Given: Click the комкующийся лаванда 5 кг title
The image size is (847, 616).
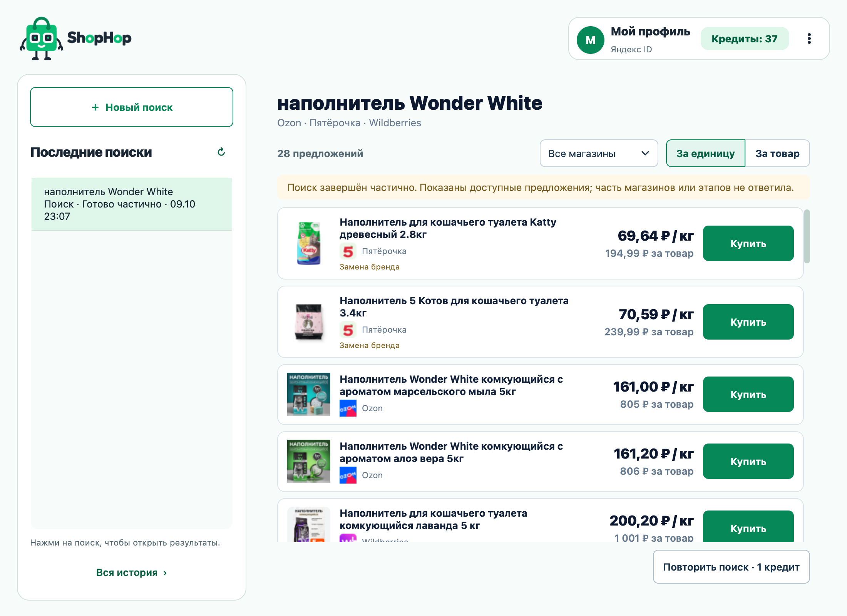Looking at the screenshot, I should point(433,519).
